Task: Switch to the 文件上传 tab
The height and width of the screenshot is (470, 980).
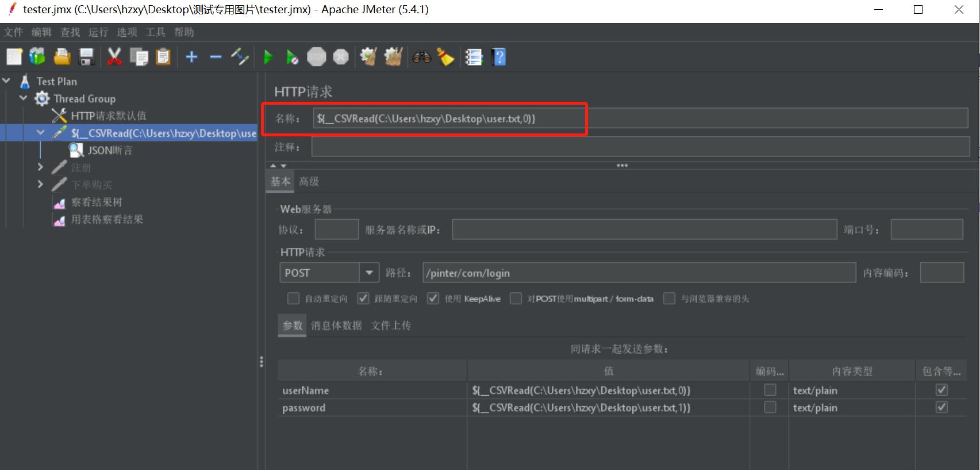Action: (x=391, y=326)
